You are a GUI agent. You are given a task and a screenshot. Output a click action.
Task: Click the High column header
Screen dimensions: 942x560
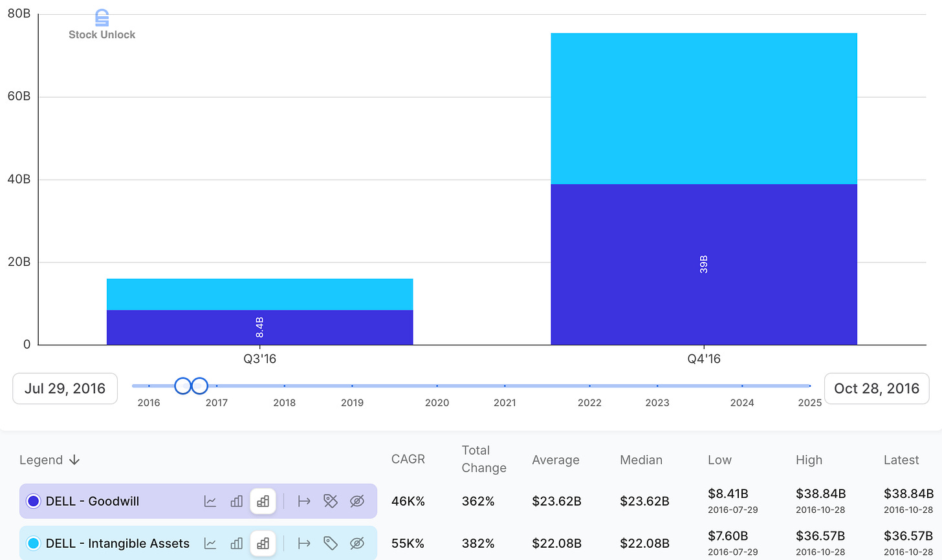(x=809, y=460)
